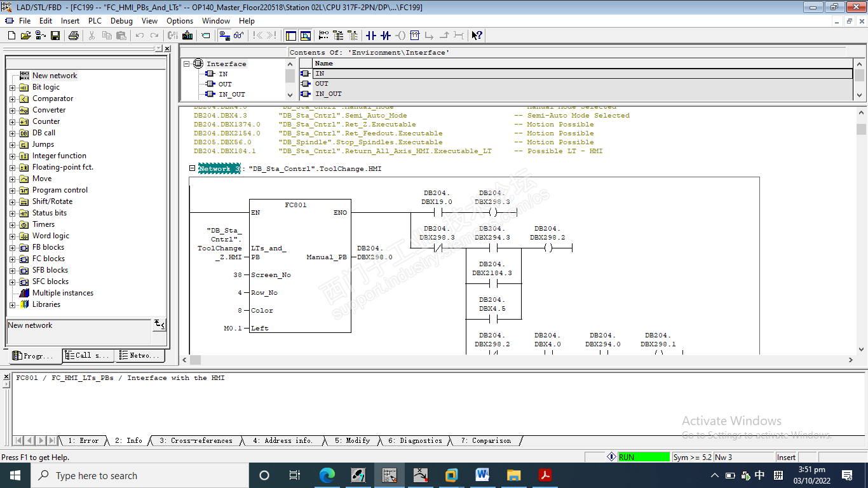
Task: Click the Download to PLC icon
Action: (188, 36)
